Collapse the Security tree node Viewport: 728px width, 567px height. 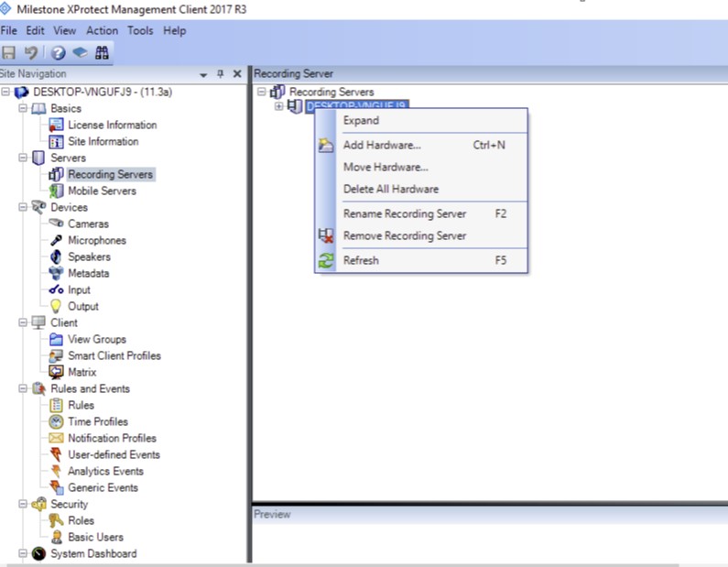[23, 504]
